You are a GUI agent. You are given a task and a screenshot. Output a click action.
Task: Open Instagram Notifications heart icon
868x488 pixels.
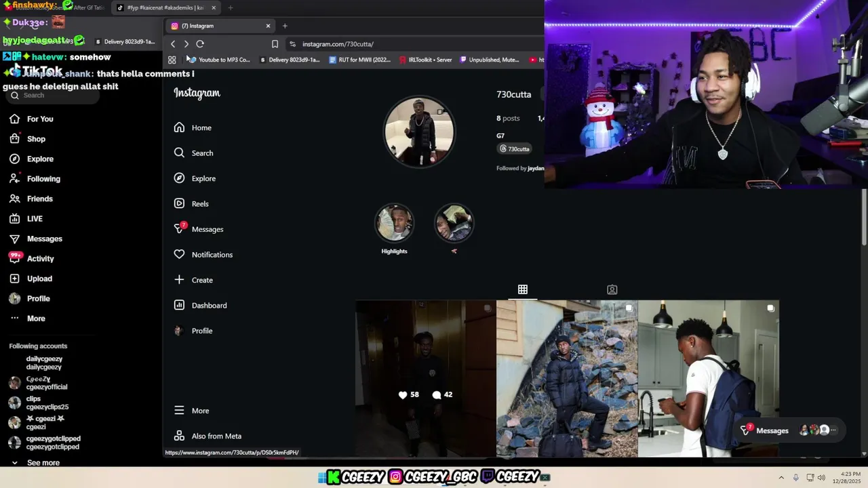[x=179, y=254]
